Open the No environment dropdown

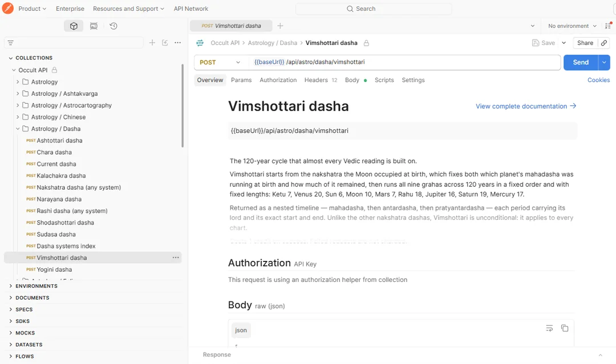(x=572, y=26)
